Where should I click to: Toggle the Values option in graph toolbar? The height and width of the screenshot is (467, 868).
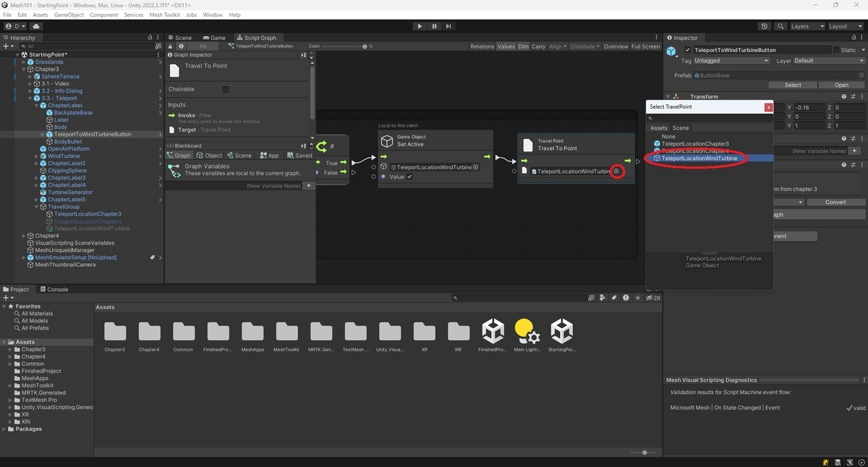(x=506, y=46)
